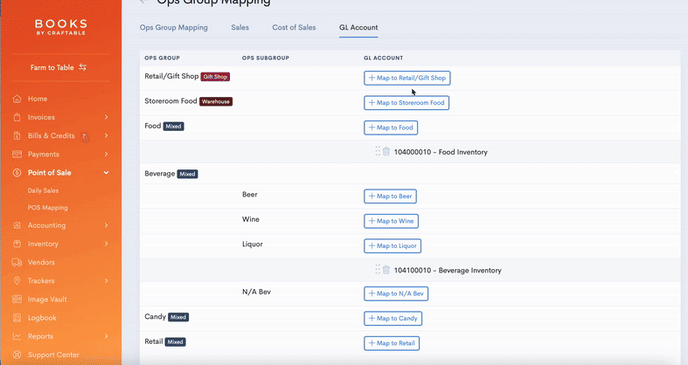Collapse the Point of Sale section
The width and height of the screenshot is (688, 365).
click(x=106, y=173)
